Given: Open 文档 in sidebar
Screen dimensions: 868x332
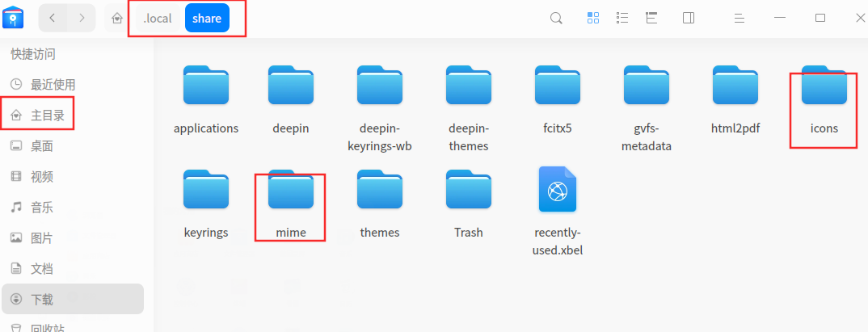Looking at the screenshot, I should (72, 269).
